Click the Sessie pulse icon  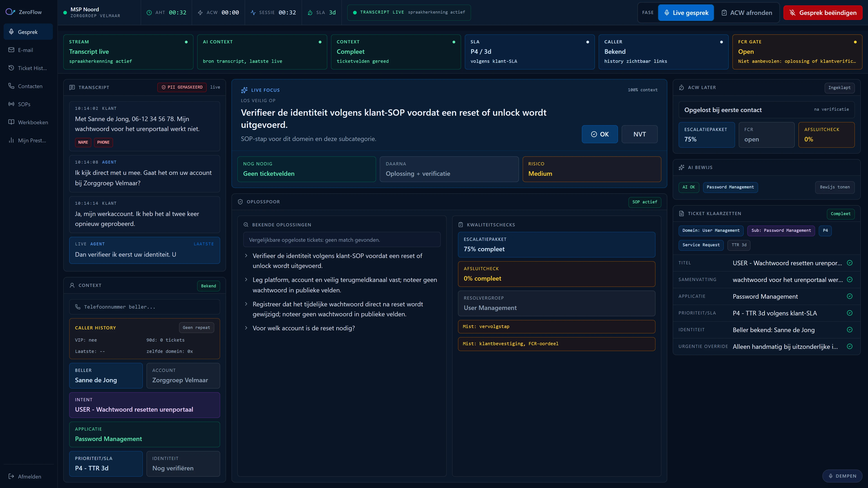[253, 12]
